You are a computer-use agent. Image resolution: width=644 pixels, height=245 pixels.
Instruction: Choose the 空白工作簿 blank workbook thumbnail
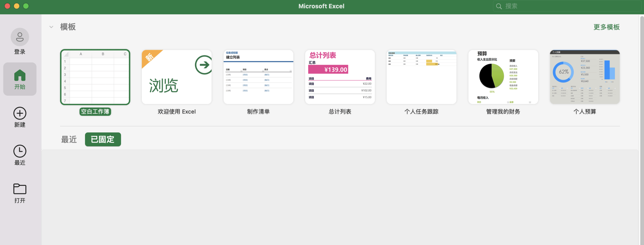[x=95, y=77]
